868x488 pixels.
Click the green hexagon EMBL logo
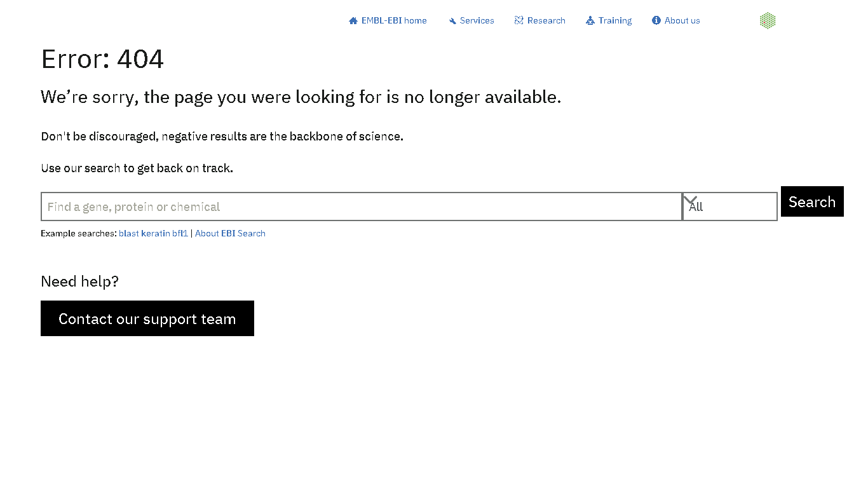point(768,20)
